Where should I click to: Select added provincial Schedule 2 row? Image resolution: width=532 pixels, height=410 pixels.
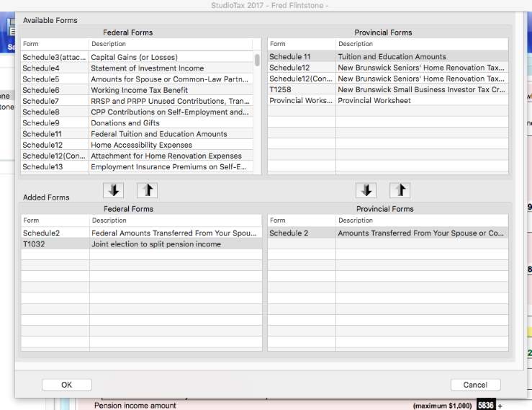pos(387,233)
